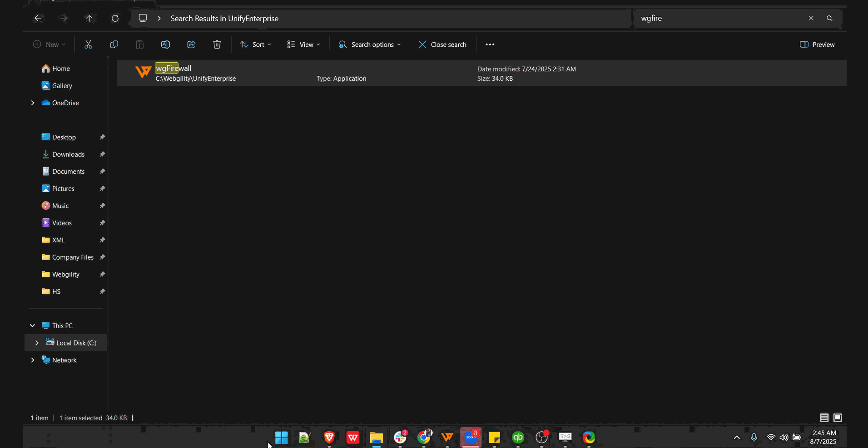
Task: Open the Search options dropdown
Action: point(370,44)
